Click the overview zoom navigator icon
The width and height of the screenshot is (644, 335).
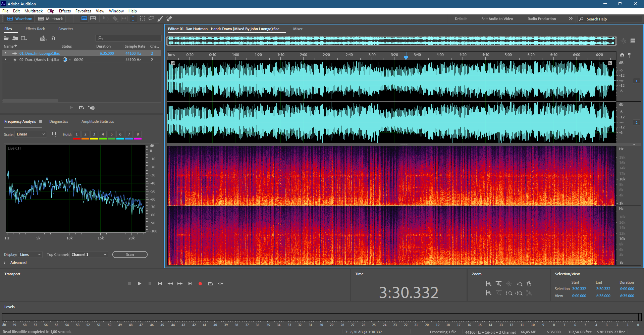pos(623,41)
